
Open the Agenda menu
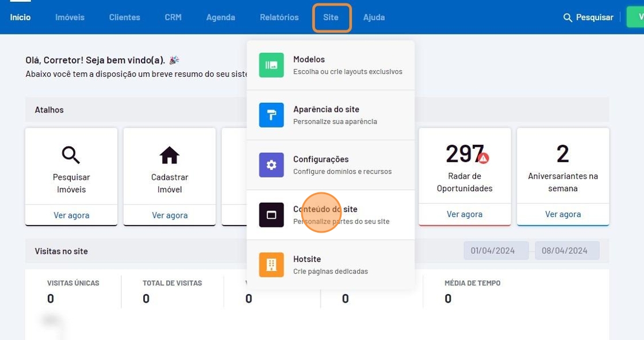pos(221,17)
